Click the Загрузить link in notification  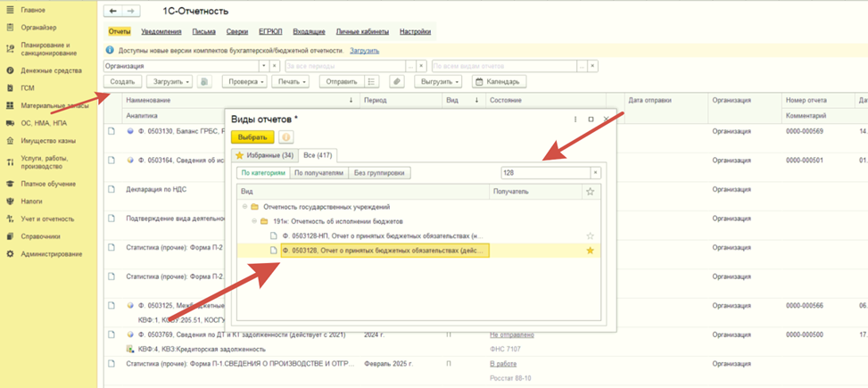click(364, 50)
